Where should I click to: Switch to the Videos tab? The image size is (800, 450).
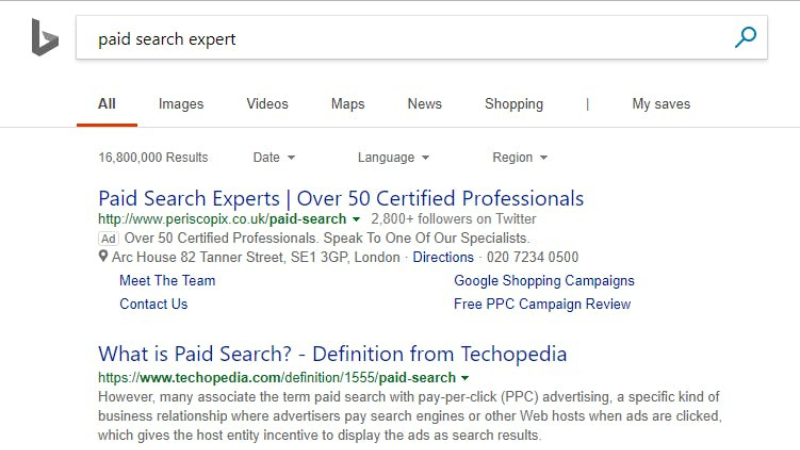(267, 104)
